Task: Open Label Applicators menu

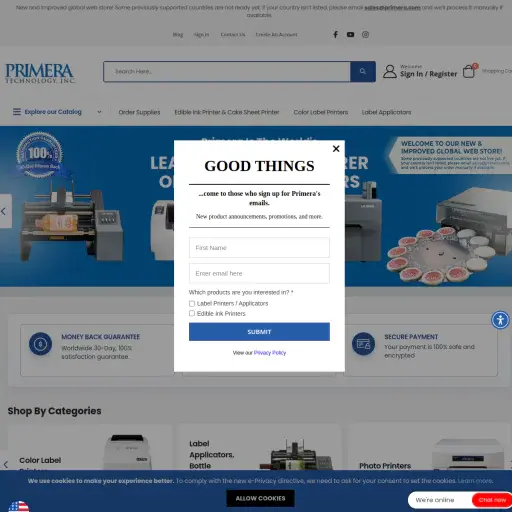Action: [x=386, y=112]
